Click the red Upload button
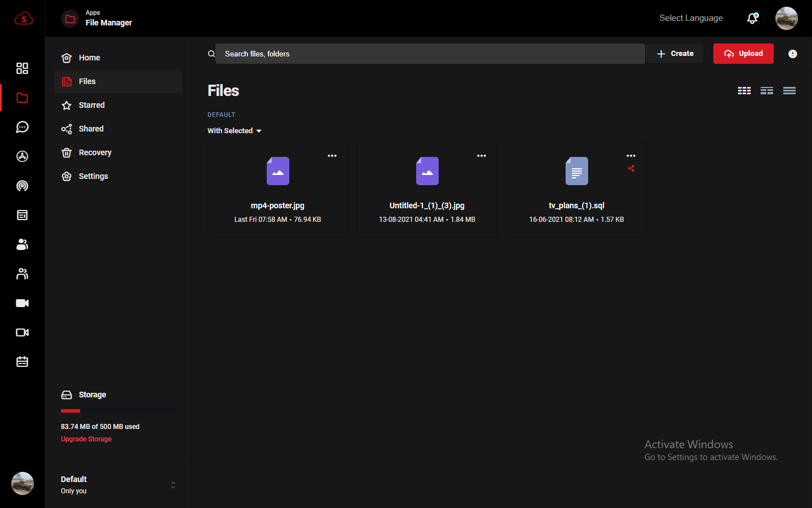This screenshot has height=508, width=812. (x=743, y=54)
